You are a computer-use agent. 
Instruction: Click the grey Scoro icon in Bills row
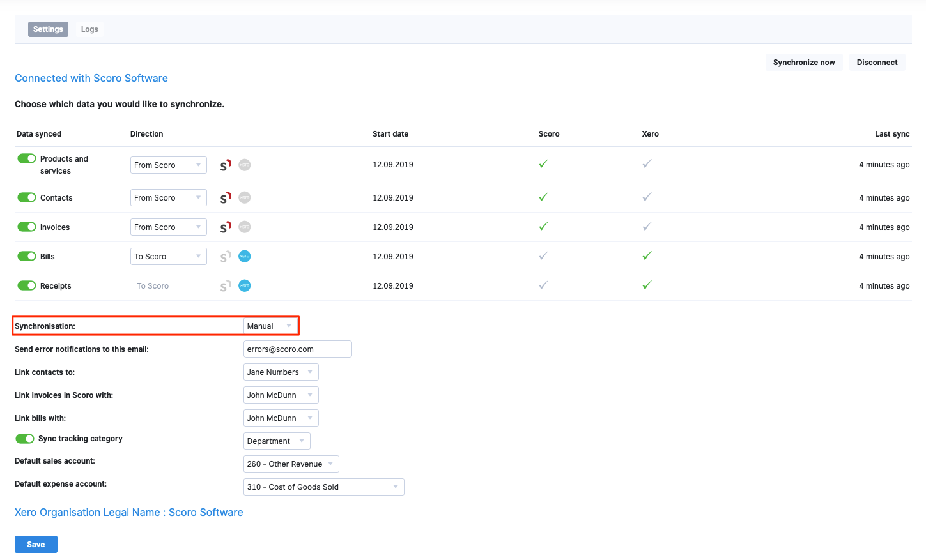click(x=226, y=257)
